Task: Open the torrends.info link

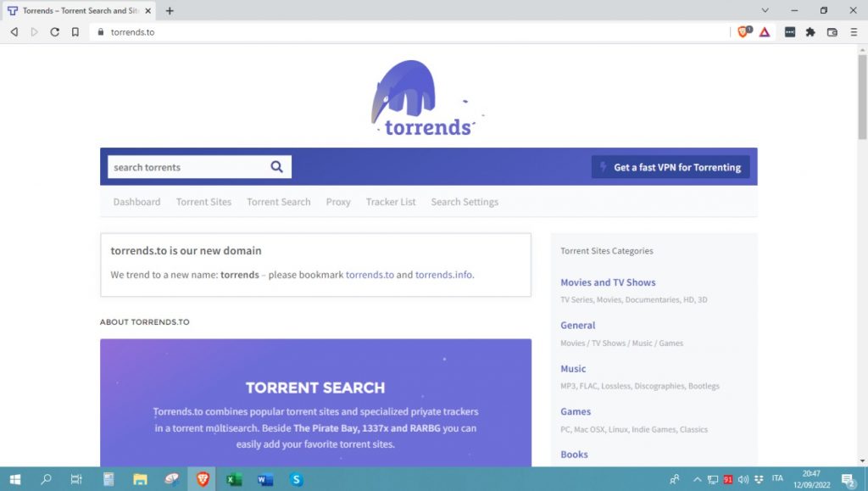Action: 443,275
